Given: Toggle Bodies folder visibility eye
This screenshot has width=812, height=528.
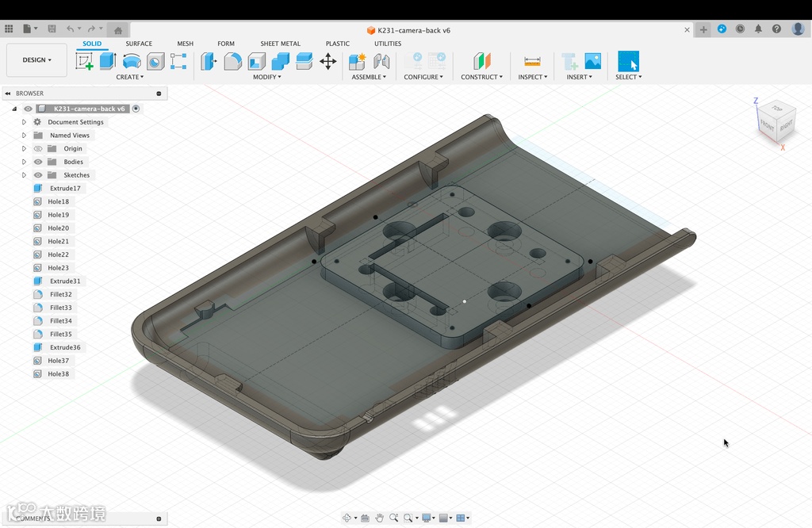Looking at the screenshot, I should click(38, 162).
